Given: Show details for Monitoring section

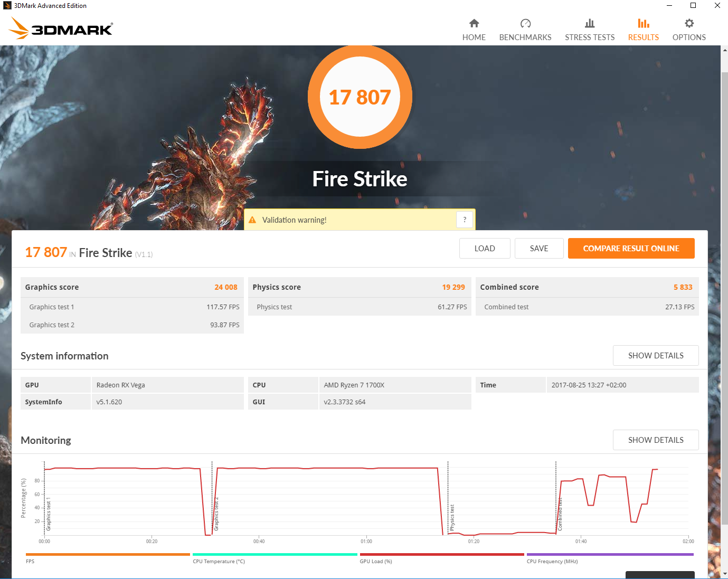Looking at the screenshot, I should coord(656,440).
